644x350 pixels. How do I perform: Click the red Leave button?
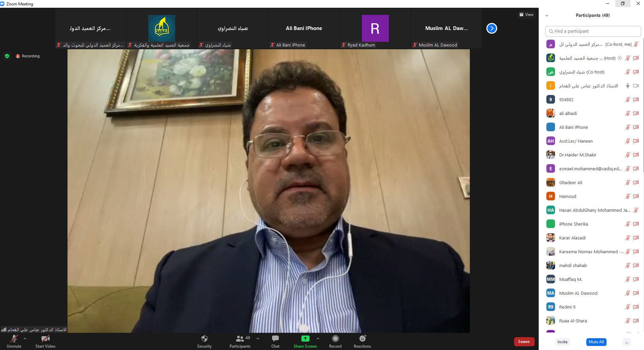tap(524, 342)
